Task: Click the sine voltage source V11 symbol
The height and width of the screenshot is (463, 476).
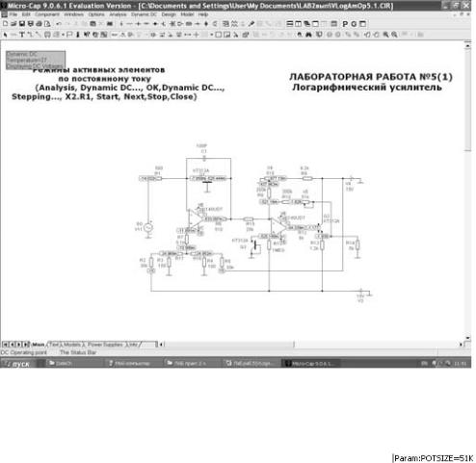Action: pos(148,227)
